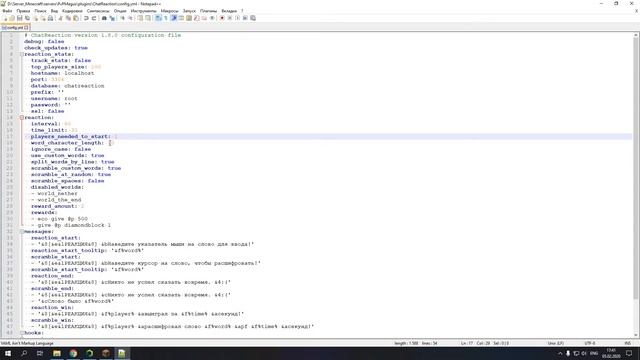The width and height of the screenshot is (640, 360).
Task: Open Find via binoculars icon
Action: pos(104,18)
